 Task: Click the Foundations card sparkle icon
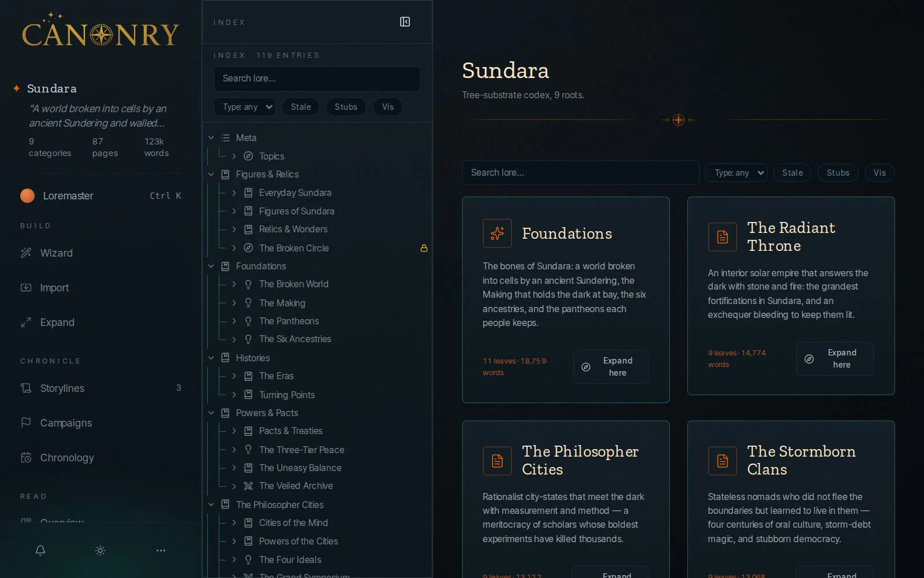tap(497, 234)
